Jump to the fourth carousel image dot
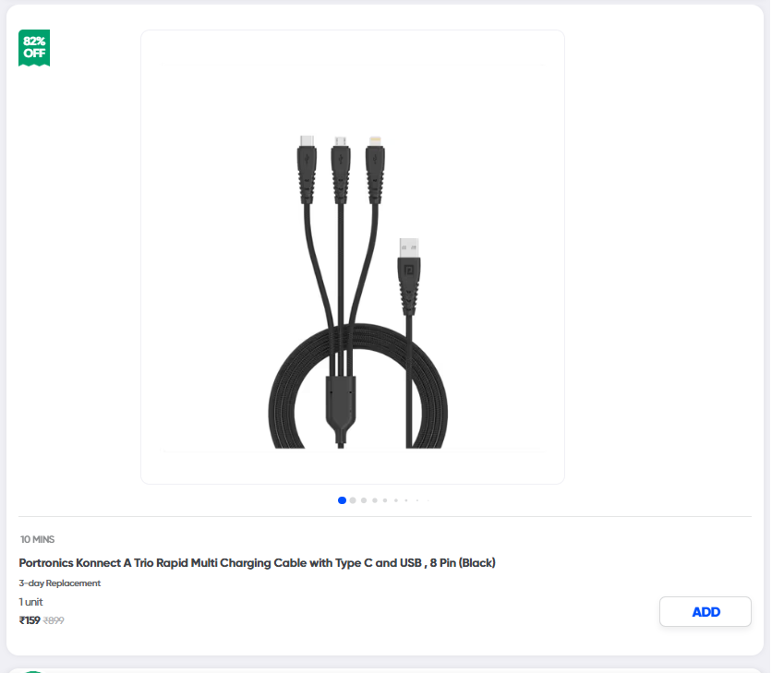Screen dimensions: 784x673 pos(375,500)
